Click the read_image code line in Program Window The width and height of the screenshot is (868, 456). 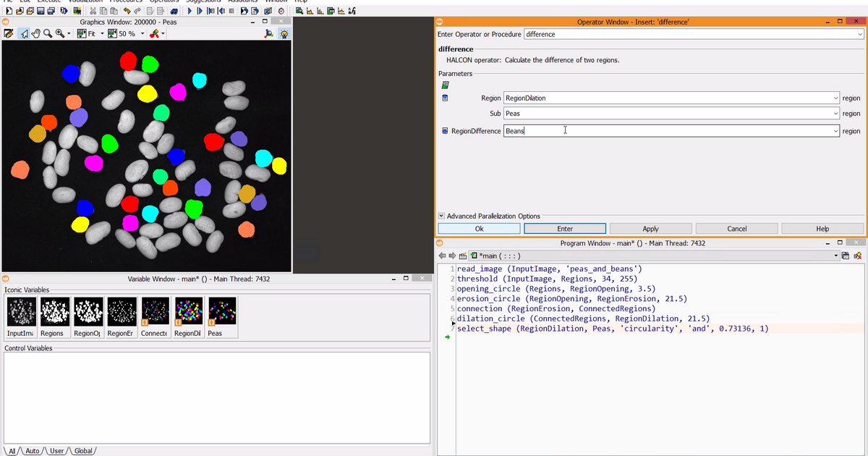pyautogui.click(x=550, y=269)
